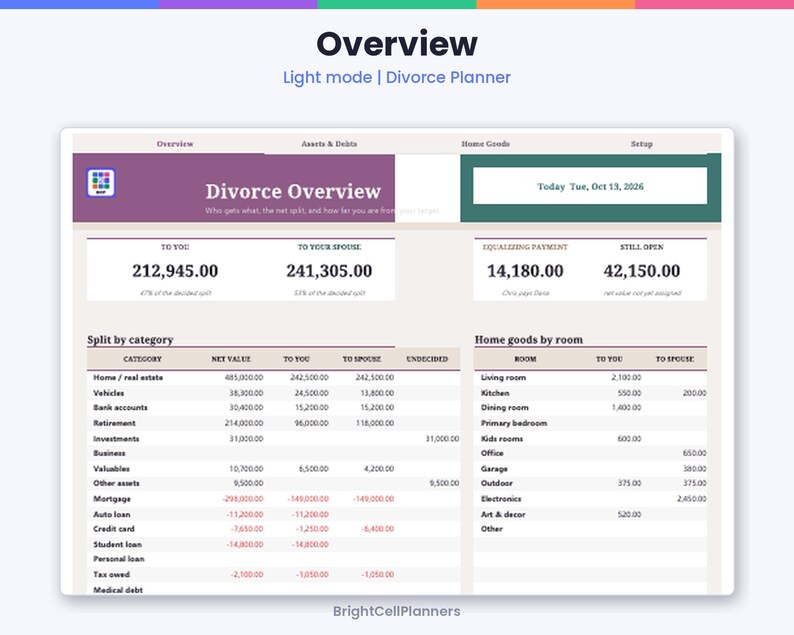Click the 520.00 Art & decor value
Image resolution: width=794 pixels, height=635 pixels.
629,514
